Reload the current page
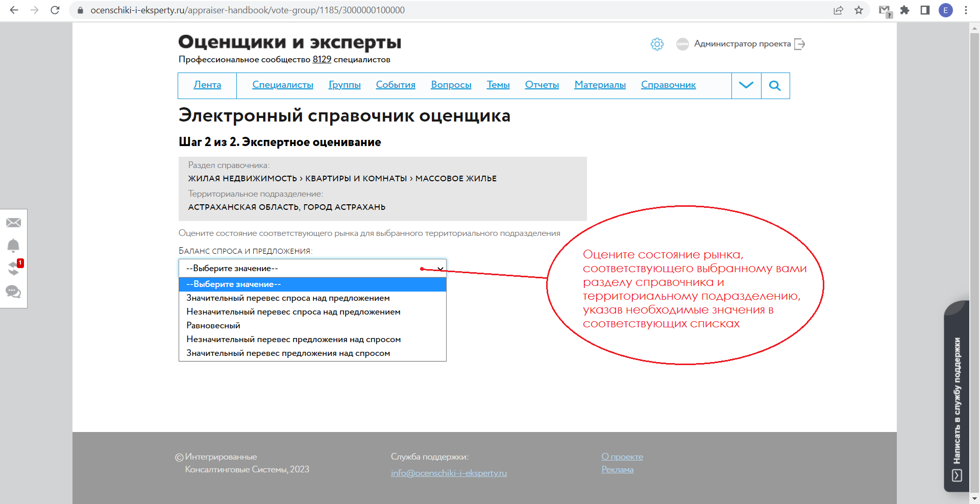This screenshot has width=980, height=504. 55,10
